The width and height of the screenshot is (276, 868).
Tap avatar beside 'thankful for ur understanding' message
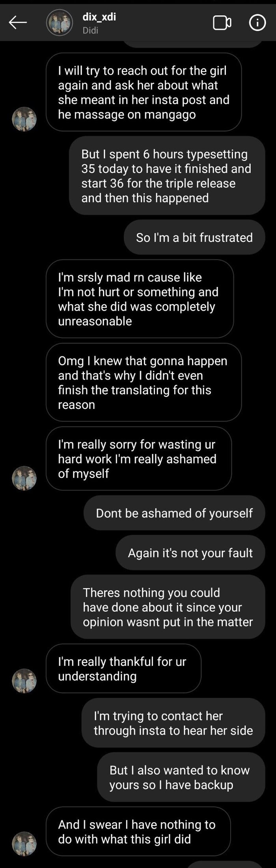pyautogui.click(x=24, y=681)
